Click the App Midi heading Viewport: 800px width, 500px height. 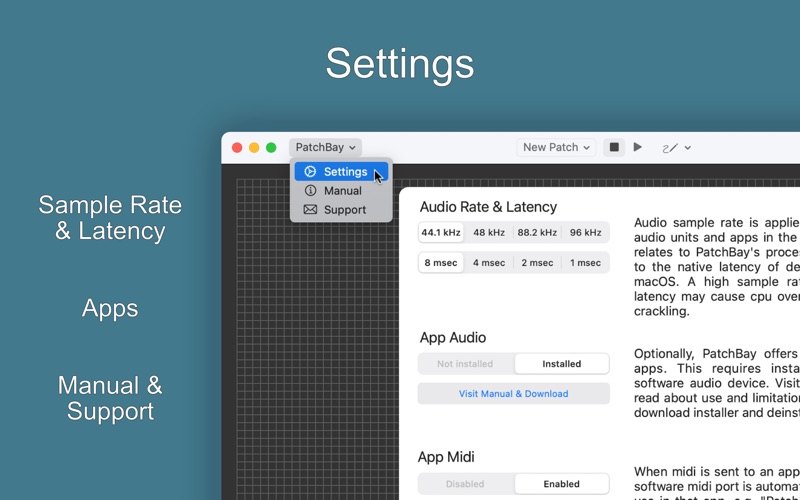[446, 457]
